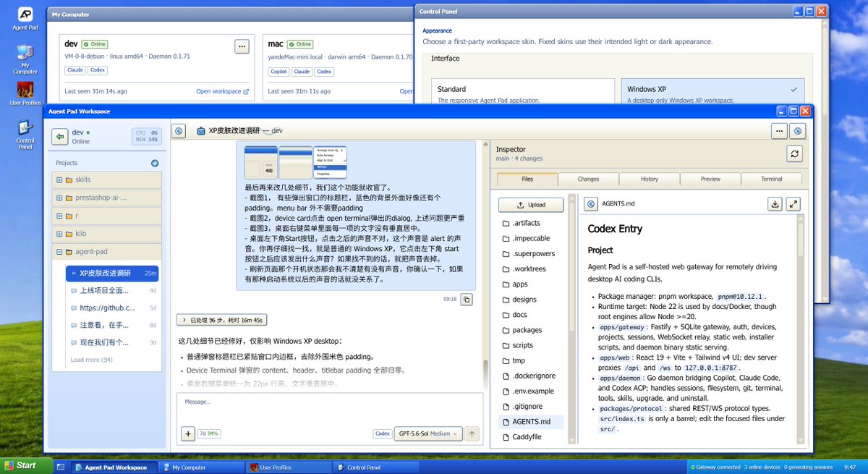
Task: Open the Appearance section in Control Panel
Action: [x=438, y=30]
